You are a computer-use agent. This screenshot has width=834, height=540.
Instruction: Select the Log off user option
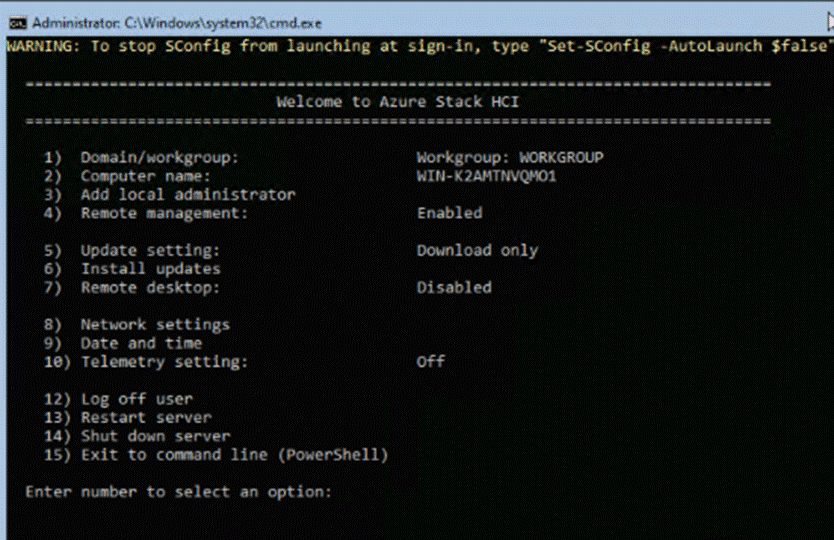(136, 399)
